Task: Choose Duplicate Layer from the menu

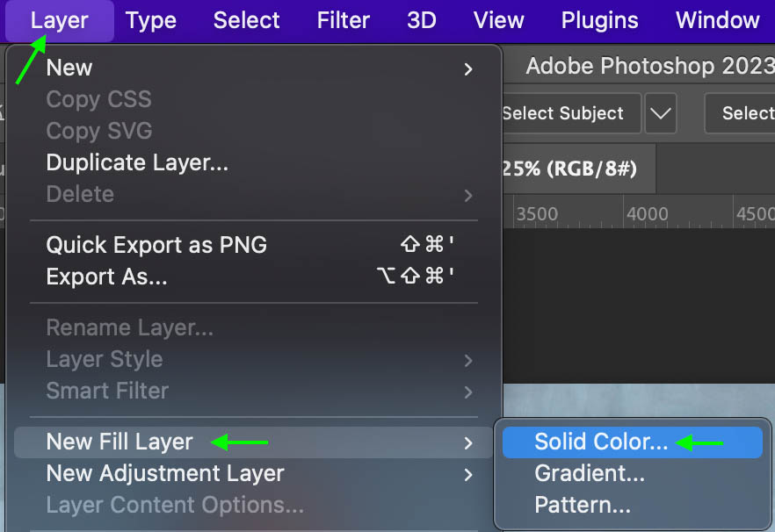Action: click(x=137, y=162)
